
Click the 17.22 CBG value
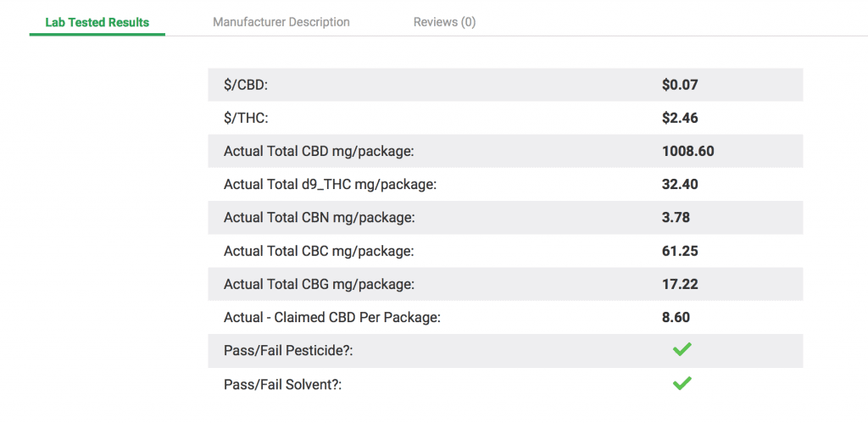(680, 284)
